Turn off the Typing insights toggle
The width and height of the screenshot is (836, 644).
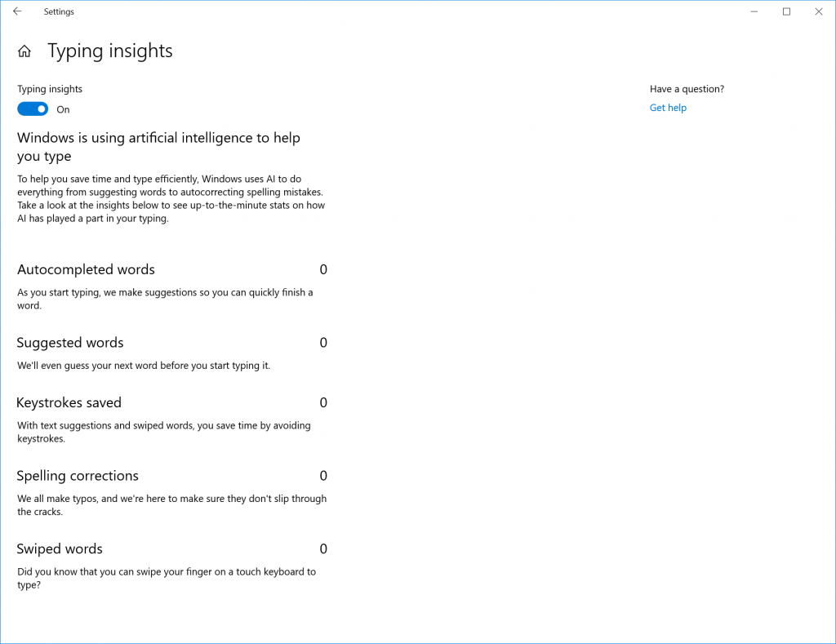33,109
